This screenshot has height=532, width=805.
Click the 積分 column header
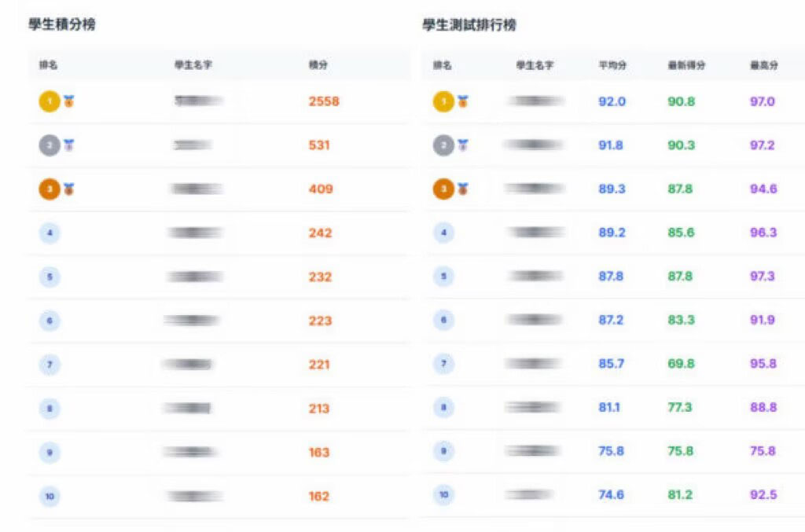(x=318, y=64)
